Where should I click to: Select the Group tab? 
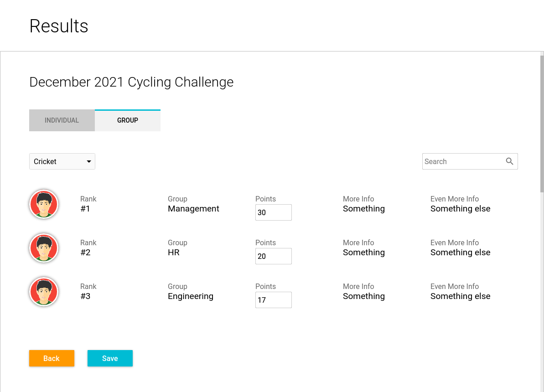[x=128, y=120]
